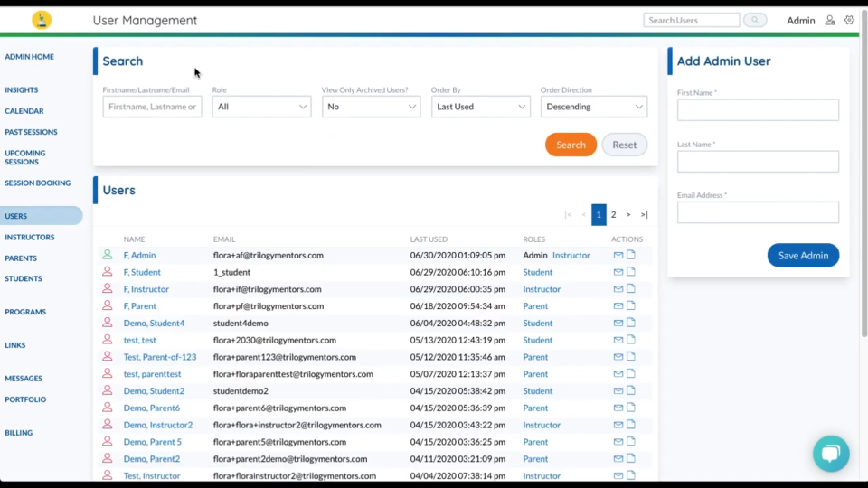Click document icon in Demo, Parent 5 row
The height and width of the screenshot is (488, 868).
pos(631,442)
